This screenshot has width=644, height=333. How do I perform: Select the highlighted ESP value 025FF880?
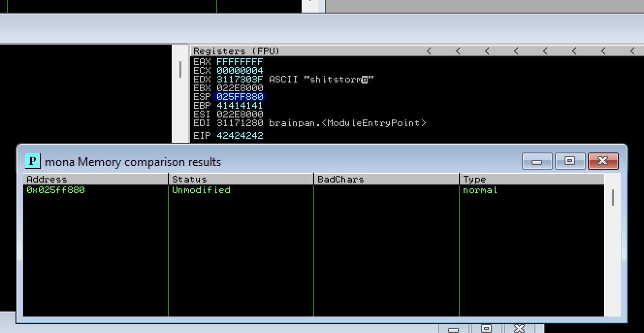pos(240,97)
